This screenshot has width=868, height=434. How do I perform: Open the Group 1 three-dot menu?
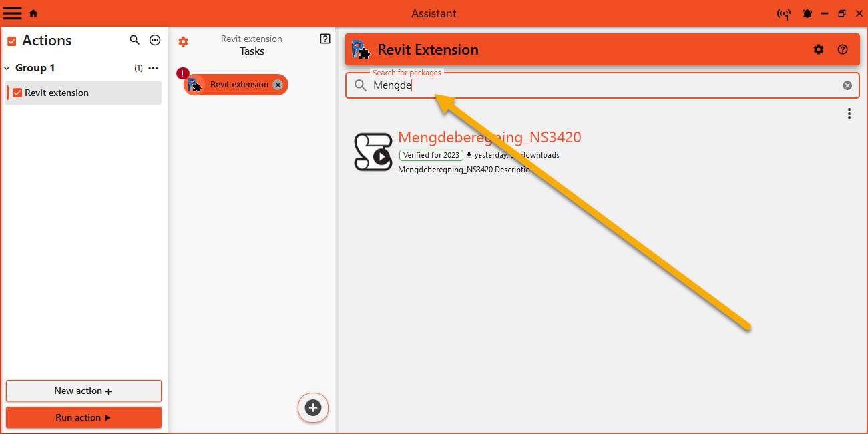pos(153,68)
